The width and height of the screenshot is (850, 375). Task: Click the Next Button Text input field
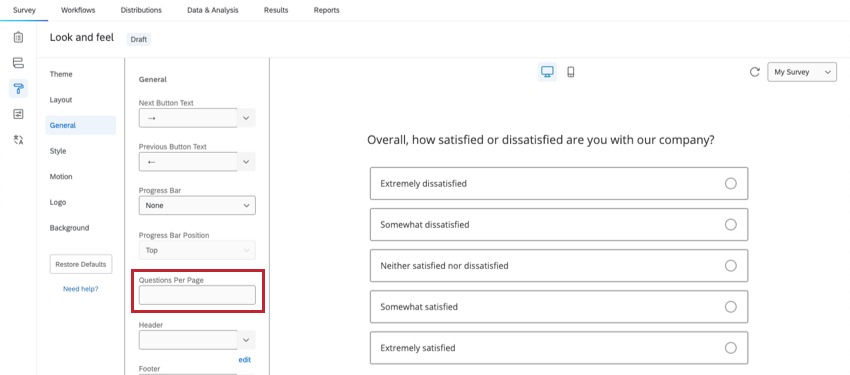188,118
